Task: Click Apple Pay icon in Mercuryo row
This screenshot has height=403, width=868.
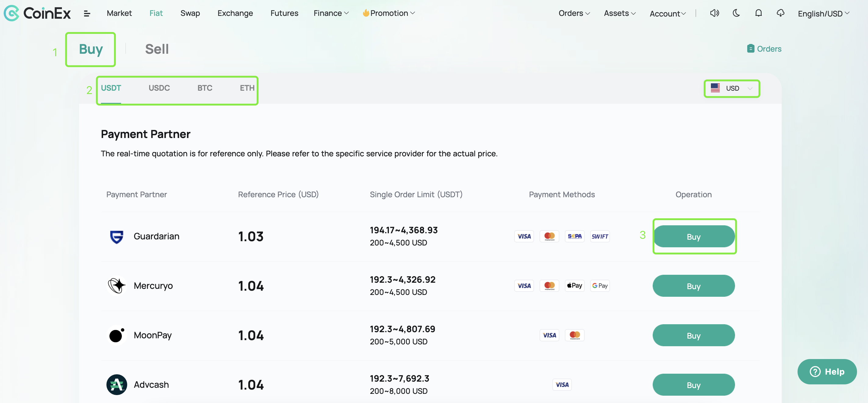Action: pos(575,286)
